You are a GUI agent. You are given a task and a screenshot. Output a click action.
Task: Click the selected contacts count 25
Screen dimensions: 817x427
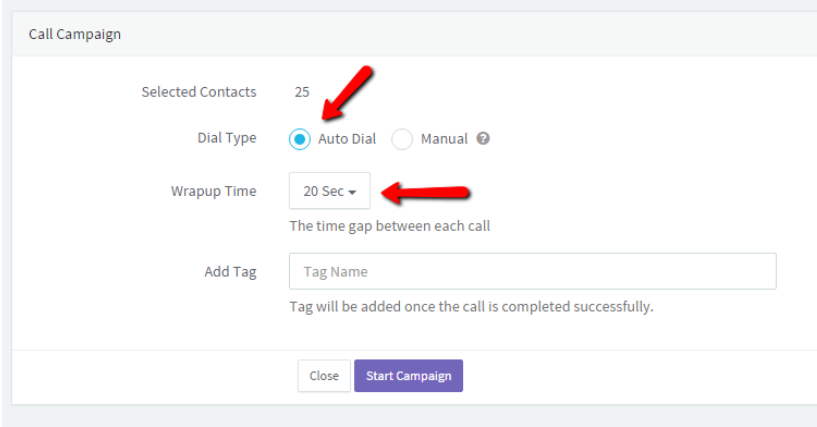pyautogui.click(x=302, y=92)
